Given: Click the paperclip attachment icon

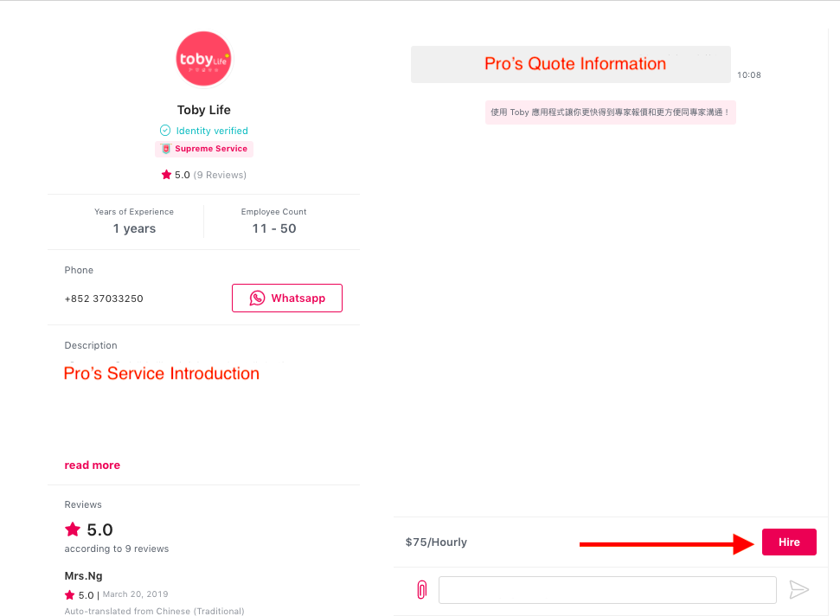Looking at the screenshot, I should point(421,590).
